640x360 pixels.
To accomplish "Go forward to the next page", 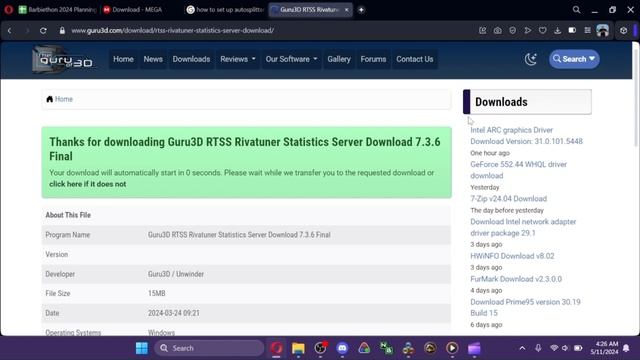I will coord(27,31).
